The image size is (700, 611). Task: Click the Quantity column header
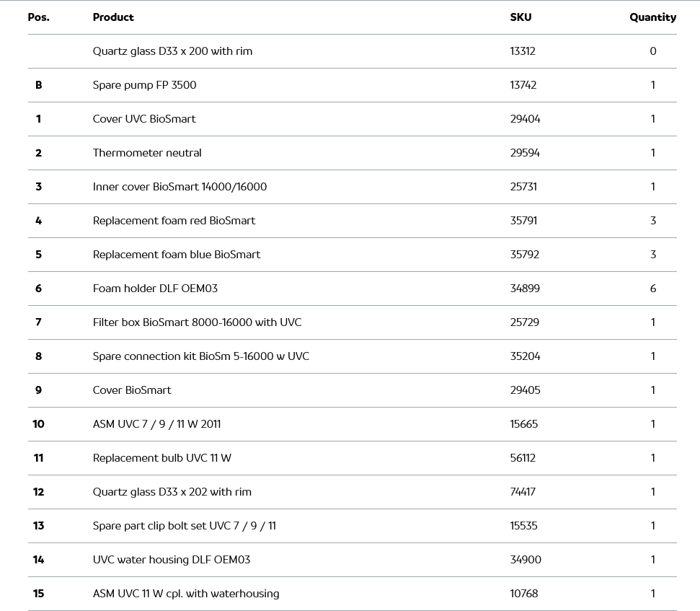[x=652, y=17]
